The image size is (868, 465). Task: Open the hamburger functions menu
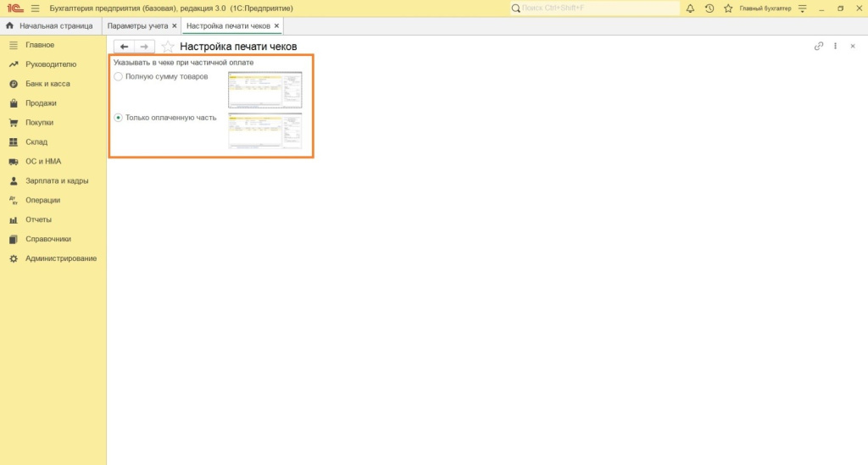click(x=35, y=8)
